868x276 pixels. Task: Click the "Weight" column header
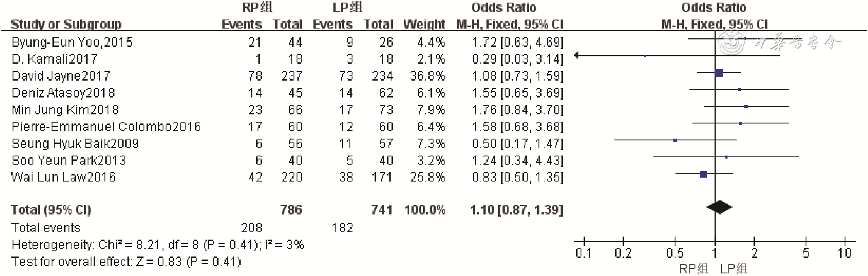pos(424,24)
